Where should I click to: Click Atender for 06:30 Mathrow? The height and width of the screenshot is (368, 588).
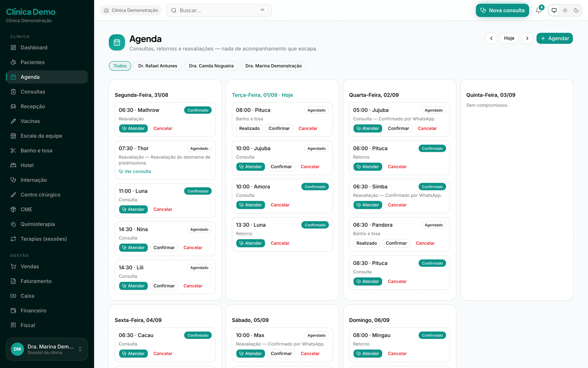coord(133,128)
